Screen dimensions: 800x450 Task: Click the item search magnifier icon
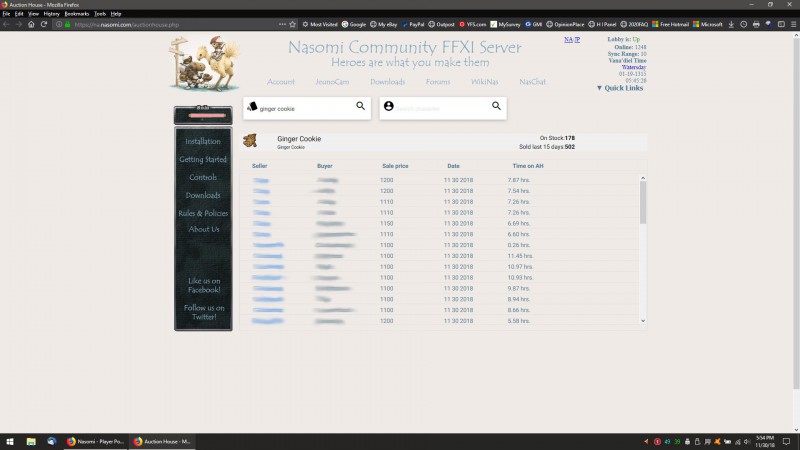coord(361,106)
